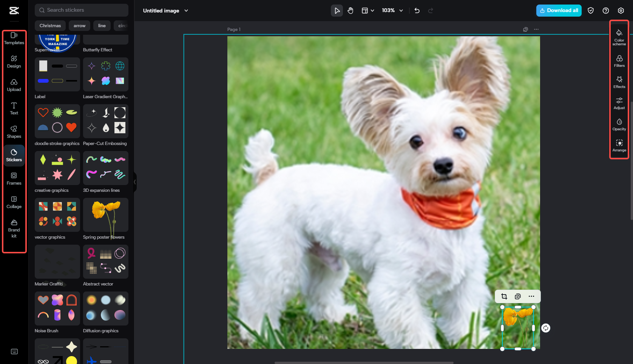
Task: Open the Shapes panel
Action: click(14, 132)
